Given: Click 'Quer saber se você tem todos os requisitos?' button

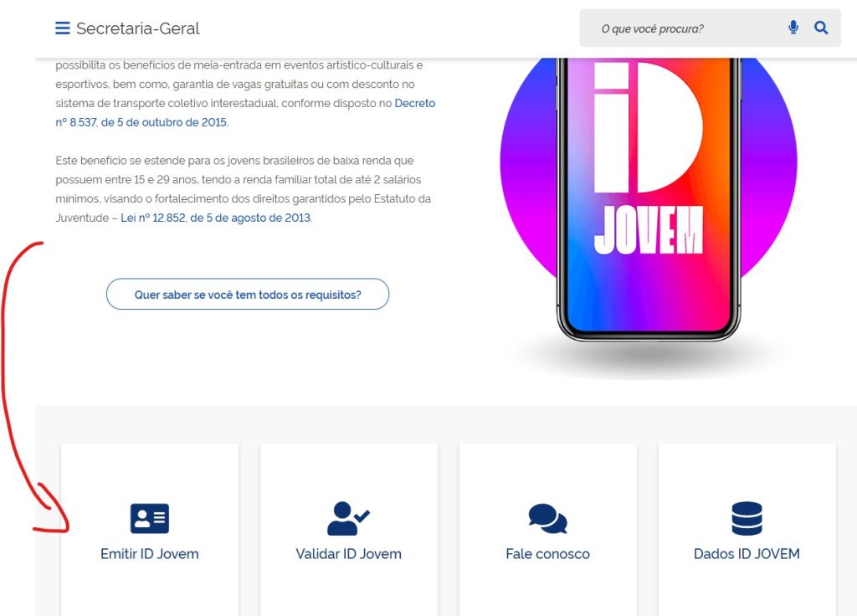Looking at the screenshot, I should click(x=248, y=294).
